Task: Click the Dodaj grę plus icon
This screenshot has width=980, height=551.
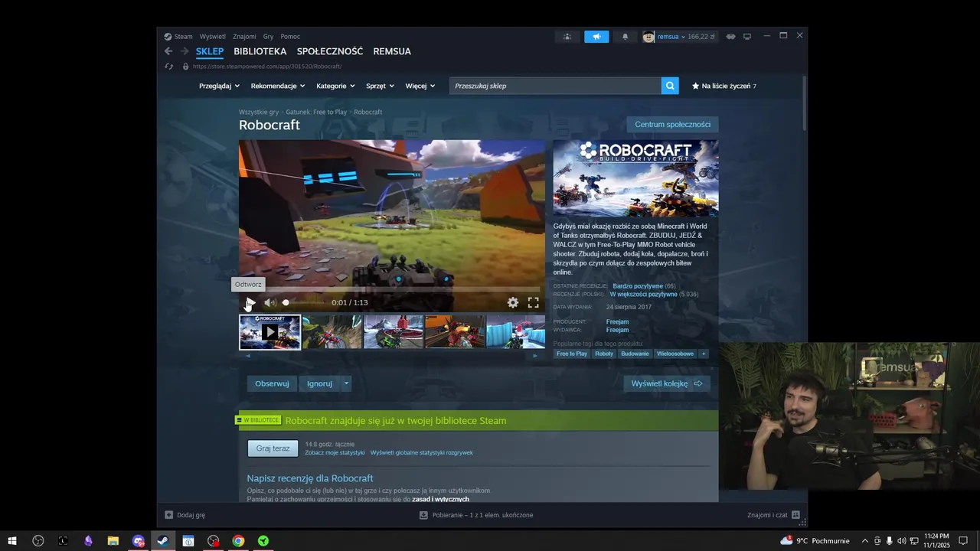Action: click(169, 515)
